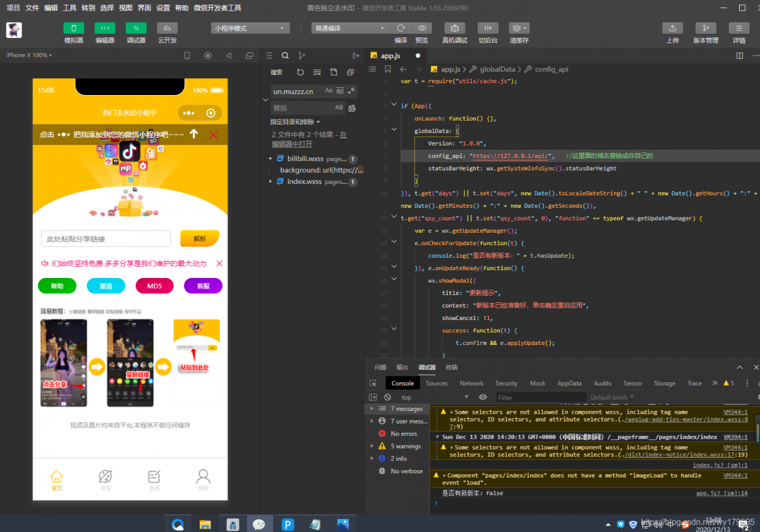Expand the index.wxss search result

271,182
